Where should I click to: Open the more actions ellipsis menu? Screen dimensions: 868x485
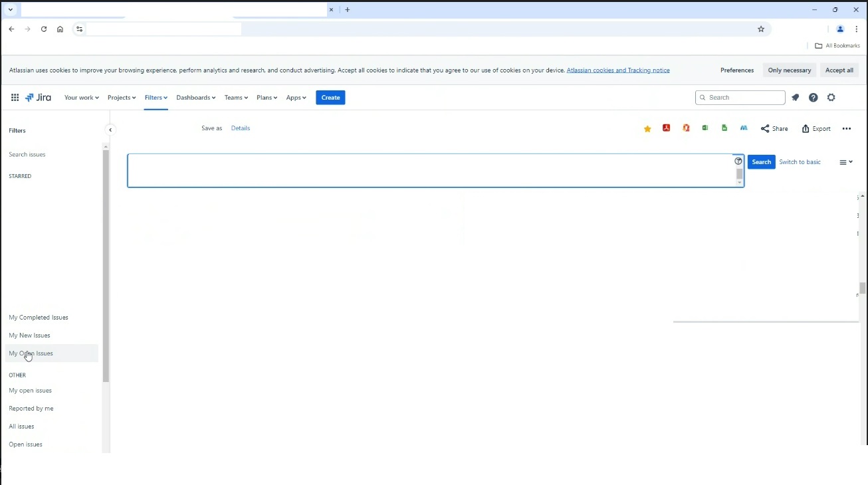(846, 129)
